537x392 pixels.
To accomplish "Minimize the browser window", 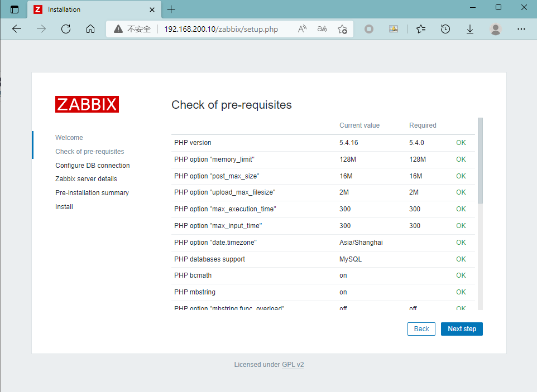I will [473, 7].
